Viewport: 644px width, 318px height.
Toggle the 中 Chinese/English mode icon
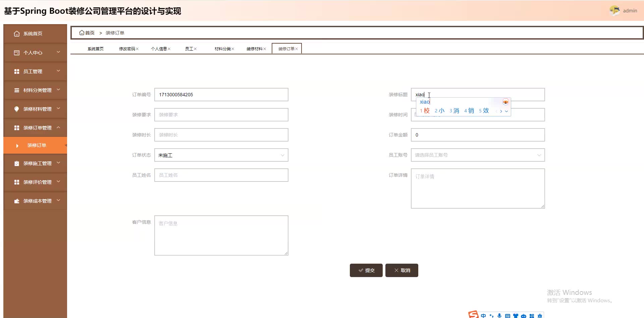pos(483,316)
